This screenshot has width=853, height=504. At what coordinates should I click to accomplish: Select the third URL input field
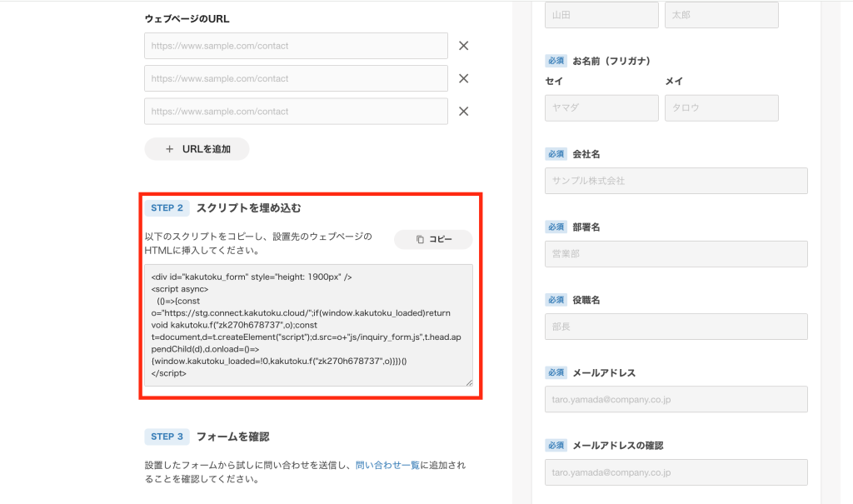tap(296, 112)
